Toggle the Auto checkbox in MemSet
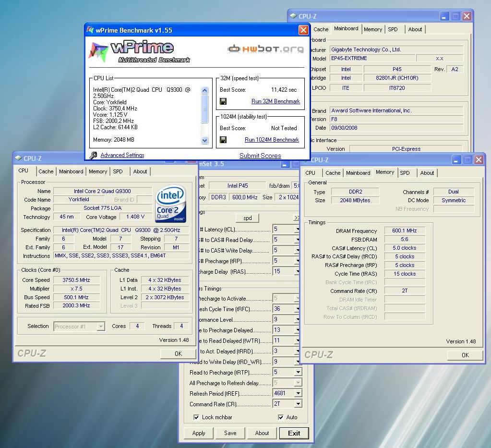This screenshot has width=491, height=448. pyautogui.click(x=281, y=417)
